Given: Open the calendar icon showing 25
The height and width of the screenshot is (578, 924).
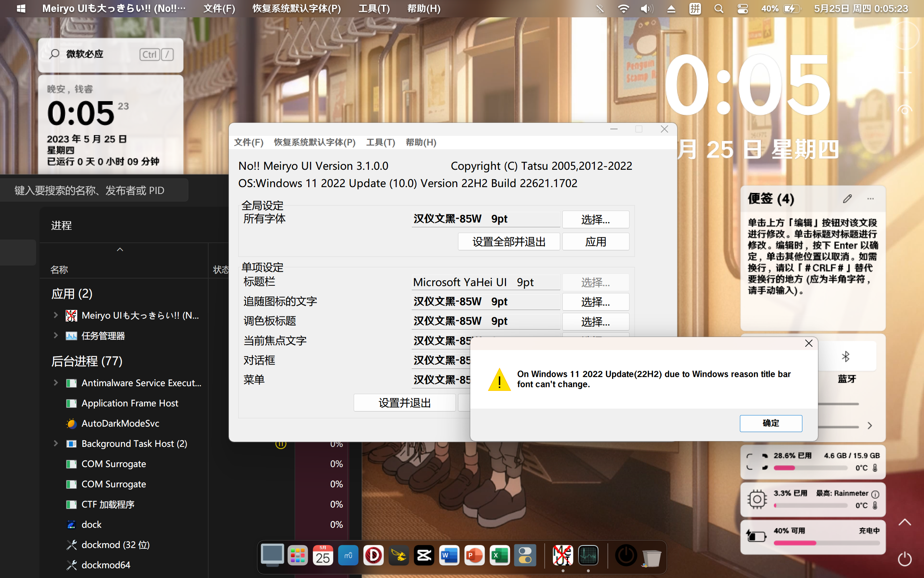Looking at the screenshot, I should coord(323,555).
